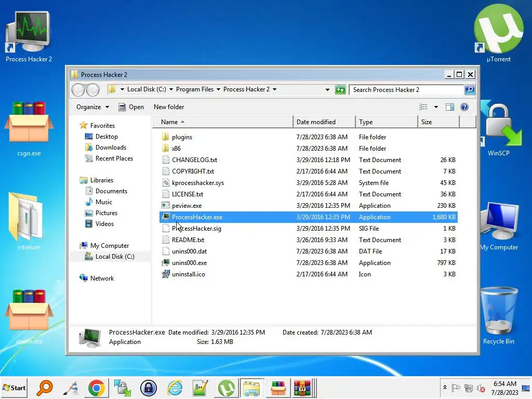Click the muted volume tray icon

point(481,388)
